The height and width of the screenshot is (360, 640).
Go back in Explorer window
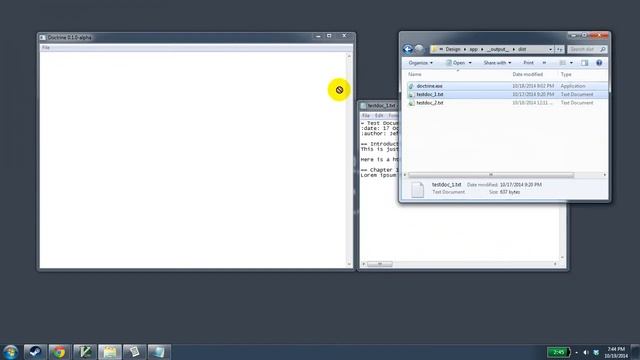coord(408,49)
